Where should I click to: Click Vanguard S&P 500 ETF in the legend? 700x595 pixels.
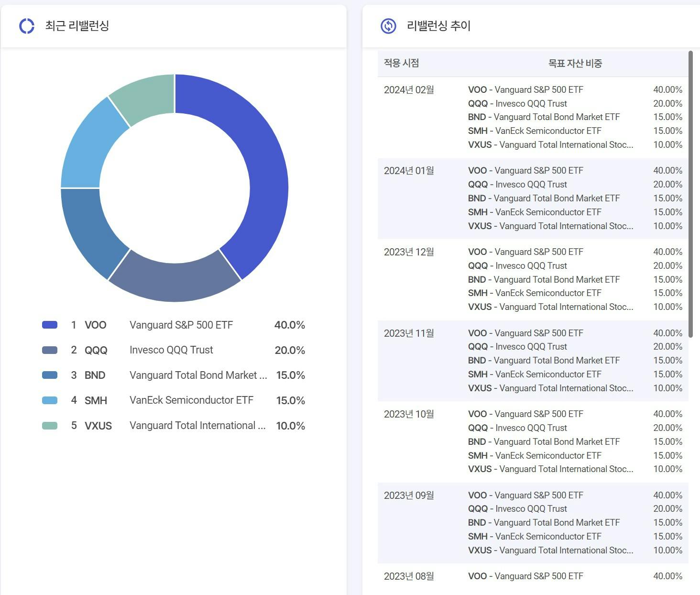click(x=181, y=325)
